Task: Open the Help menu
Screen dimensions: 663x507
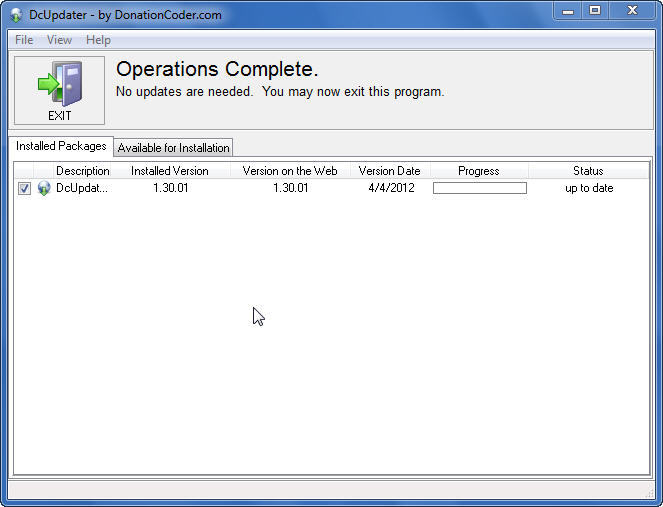Action: (x=98, y=40)
